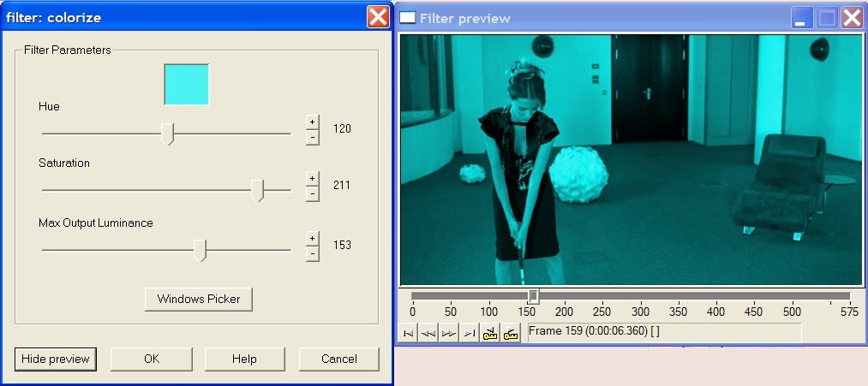The image size is (868, 386).
Task: Confirm colorize settings with OK
Action: (152, 359)
